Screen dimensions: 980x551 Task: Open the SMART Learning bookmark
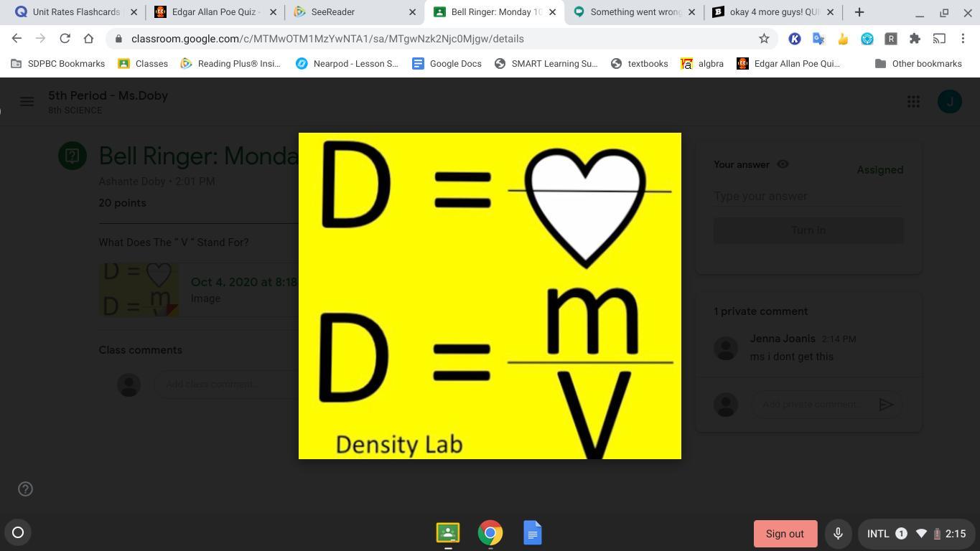coord(546,64)
